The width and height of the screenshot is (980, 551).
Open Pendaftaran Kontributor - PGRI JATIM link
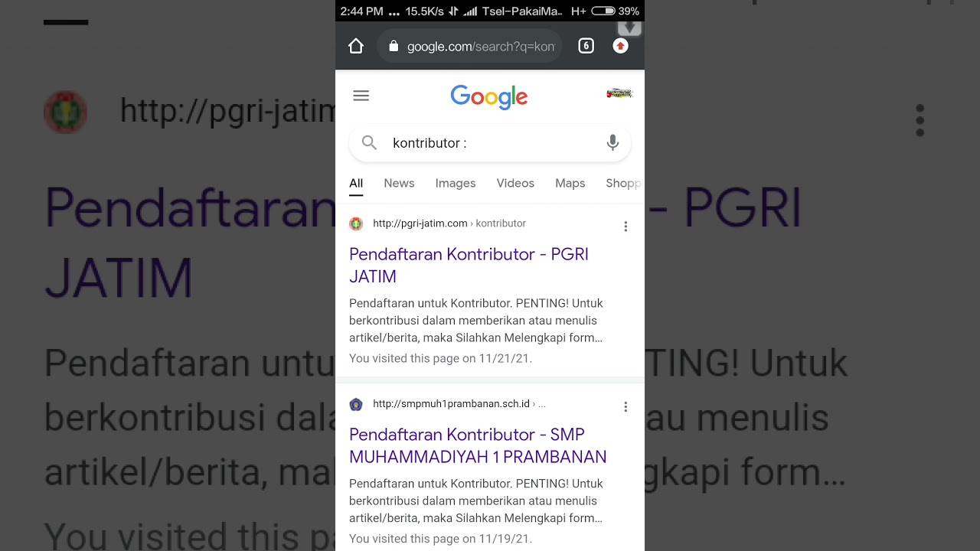[x=469, y=265]
